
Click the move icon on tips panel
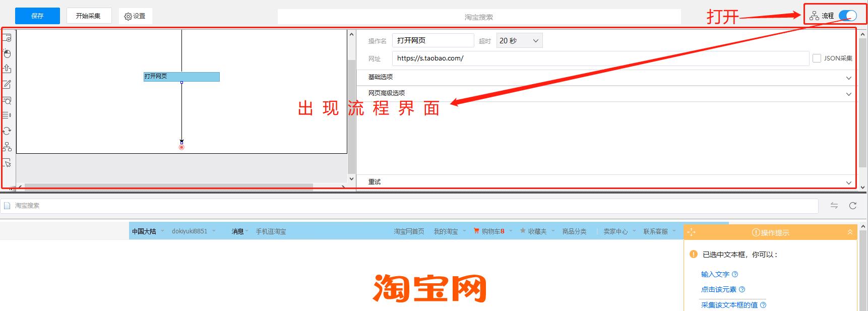pos(691,232)
